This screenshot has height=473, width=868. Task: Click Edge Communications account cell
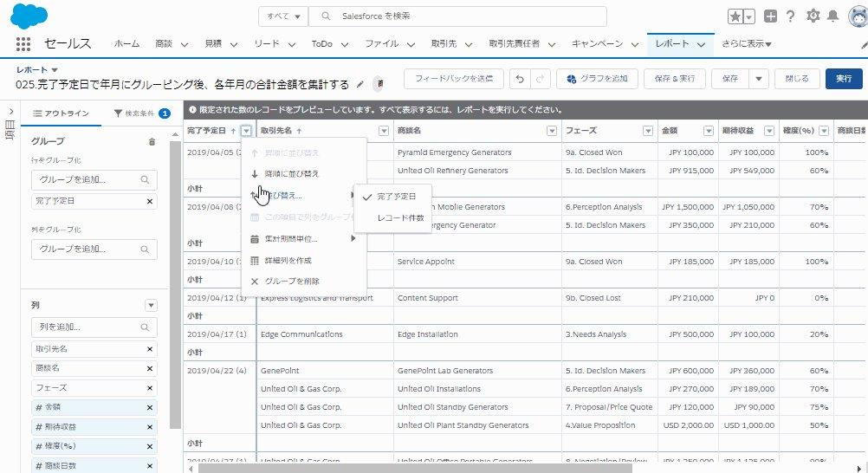point(325,334)
